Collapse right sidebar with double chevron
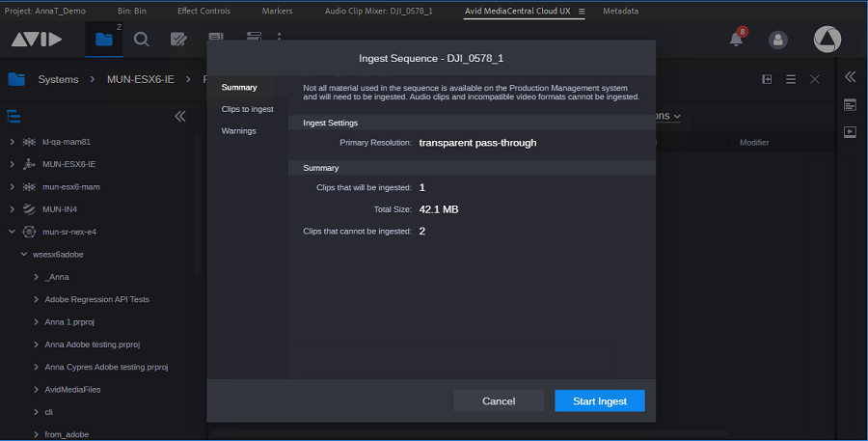This screenshot has height=441, width=868. tap(851, 77)
